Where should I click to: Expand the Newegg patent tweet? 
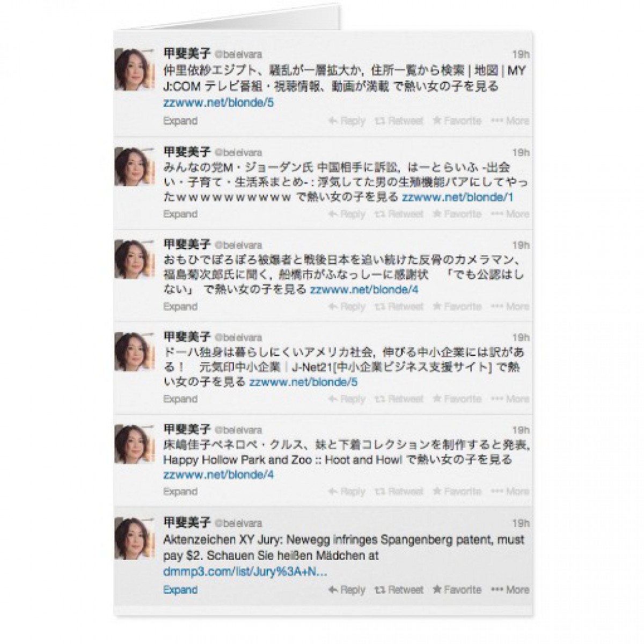[180, 590]
